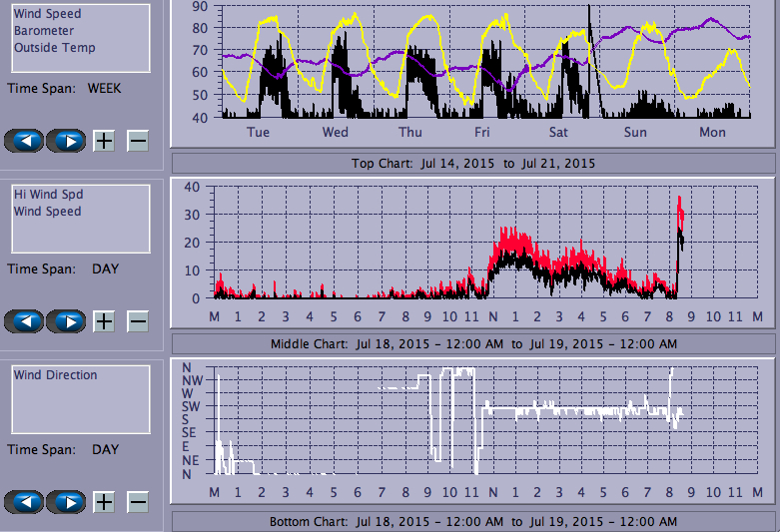Click the middle chart's minus button
Image resolution: width=780 pixels, height=532 pixels.
coord(138,321)
